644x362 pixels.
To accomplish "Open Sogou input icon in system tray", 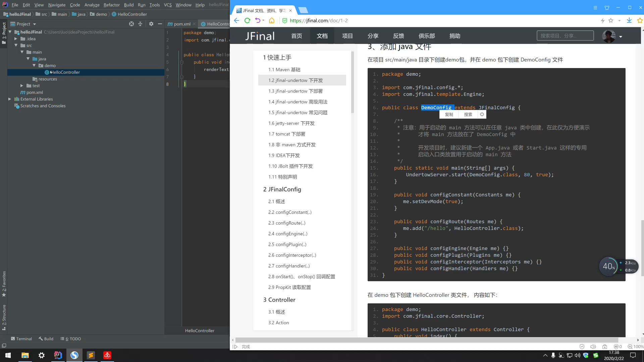I will point(596,355).
